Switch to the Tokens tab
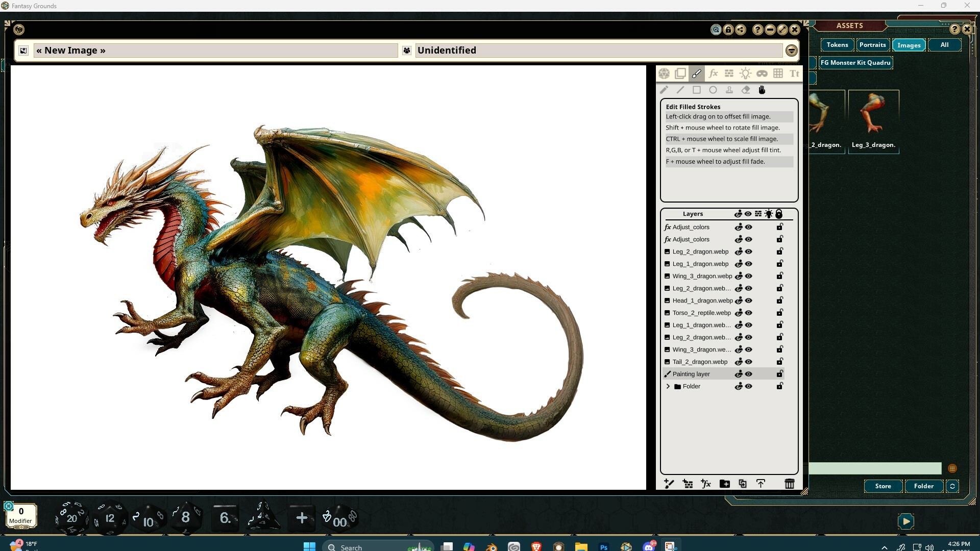980x551 pixels. point(837,45)
